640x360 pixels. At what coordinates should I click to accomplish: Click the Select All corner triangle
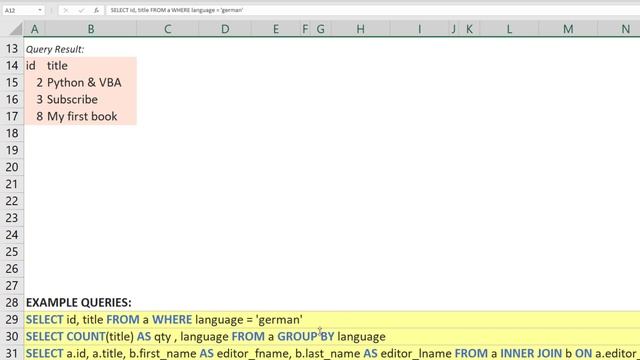click(x=16, y=29)
